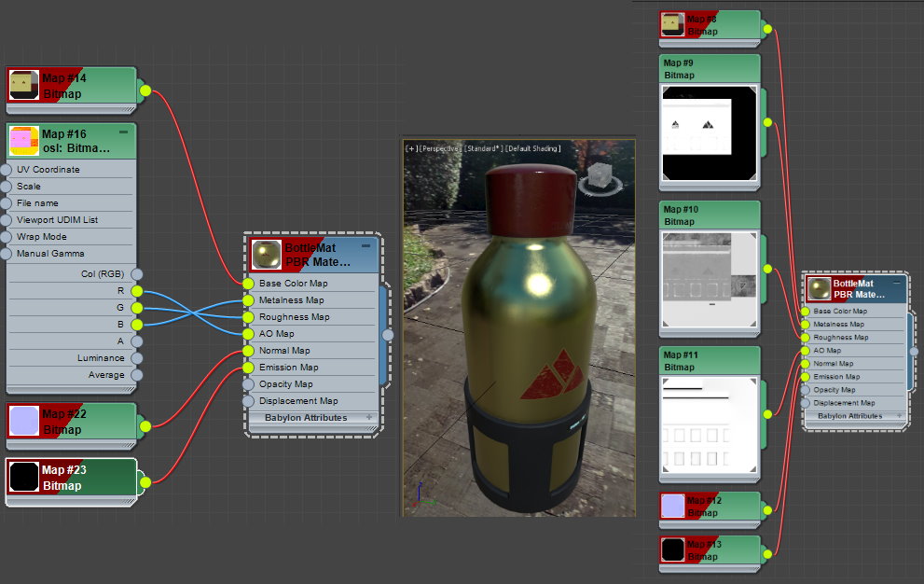Click the Map #23 black bitmap thumbnail
The height and width of the screenshot is (584, 924).
click(24, 478)
